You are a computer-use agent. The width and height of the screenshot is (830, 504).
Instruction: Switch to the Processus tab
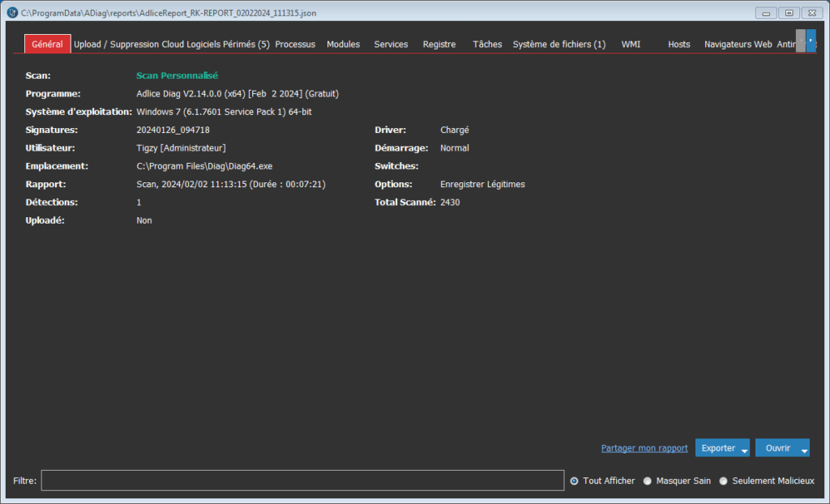[295, 45]
